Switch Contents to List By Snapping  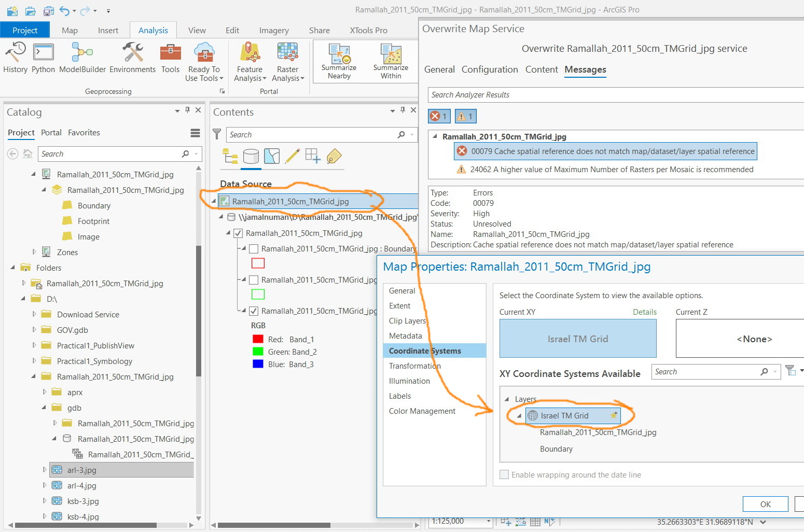pos(313,156)
